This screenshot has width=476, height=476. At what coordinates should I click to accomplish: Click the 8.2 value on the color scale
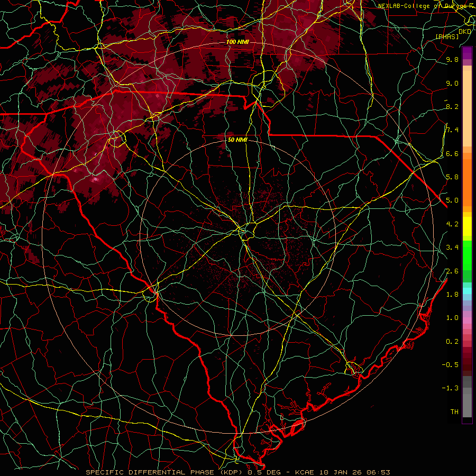coord(452,106)
